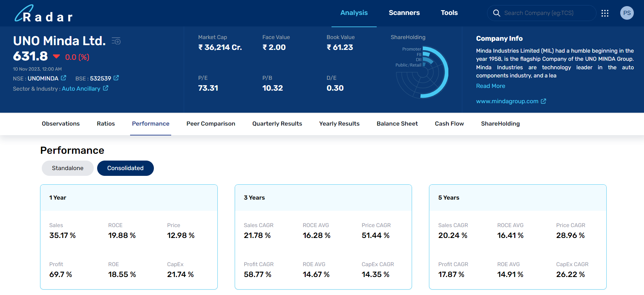Click P/E value 73.31
644x295 pixels.
[x=208, y=88]
